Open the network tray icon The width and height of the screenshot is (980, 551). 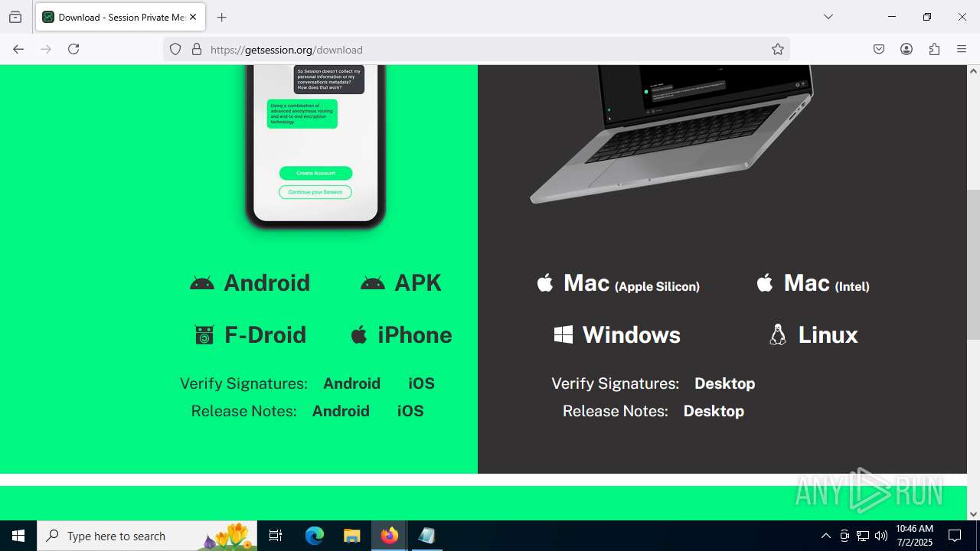tap(863, 536)
